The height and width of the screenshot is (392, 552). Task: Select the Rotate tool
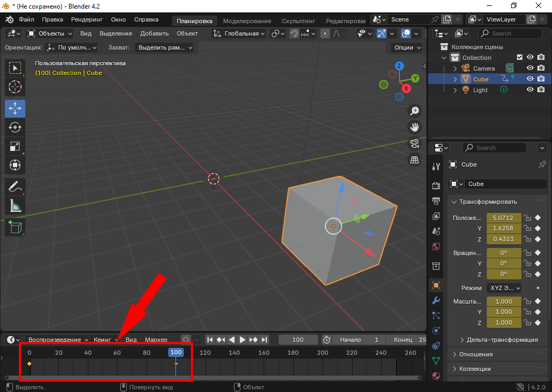(15, 127)
